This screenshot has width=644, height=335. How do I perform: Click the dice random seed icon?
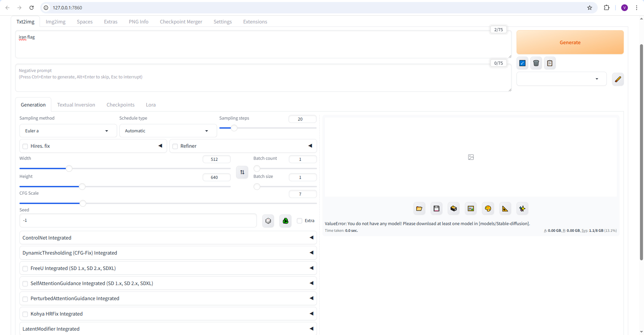[268, 221]
